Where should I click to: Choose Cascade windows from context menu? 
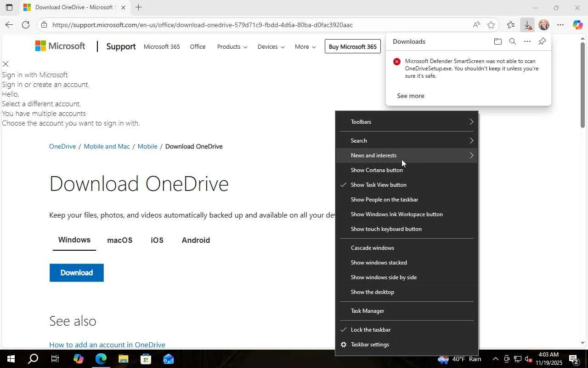(407, 248)
